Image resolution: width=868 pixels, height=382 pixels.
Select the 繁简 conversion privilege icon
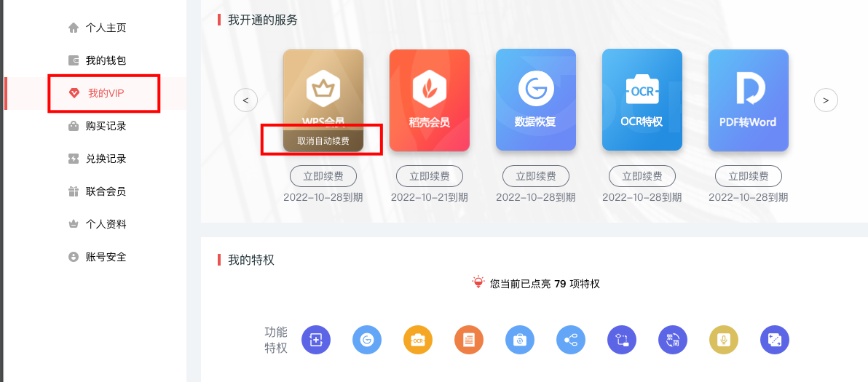pyautogui.click(x=673, y=340)
